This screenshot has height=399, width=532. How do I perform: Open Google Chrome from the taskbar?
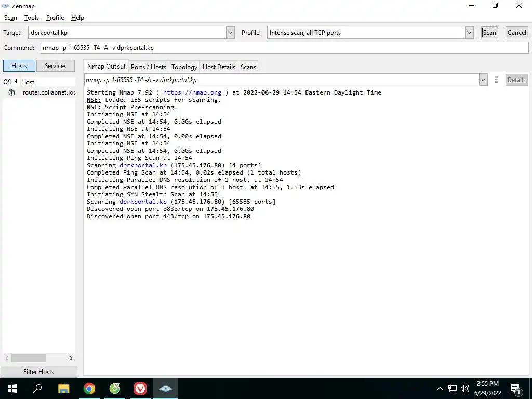point(89,389)
